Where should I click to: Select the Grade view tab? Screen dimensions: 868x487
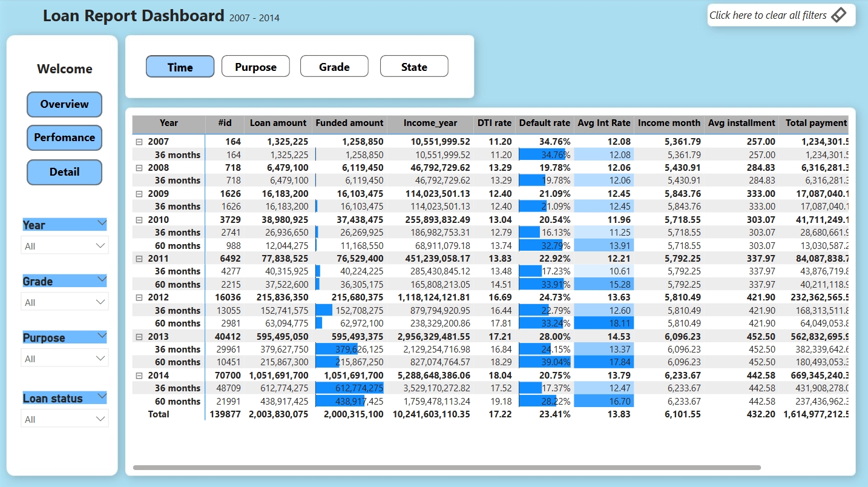click(334, 67)
